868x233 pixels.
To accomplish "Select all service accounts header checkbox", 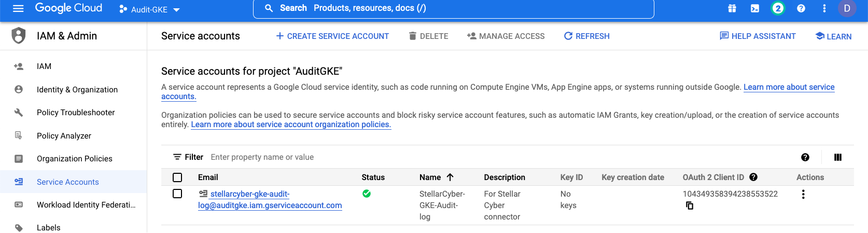I will (x=177, y=177).
